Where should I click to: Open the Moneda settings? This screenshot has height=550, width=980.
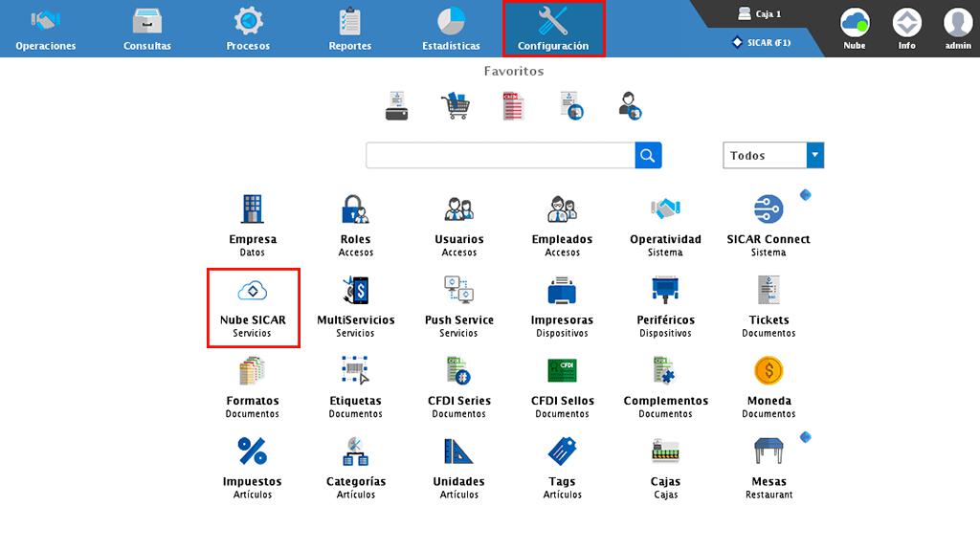pos(768,385)
